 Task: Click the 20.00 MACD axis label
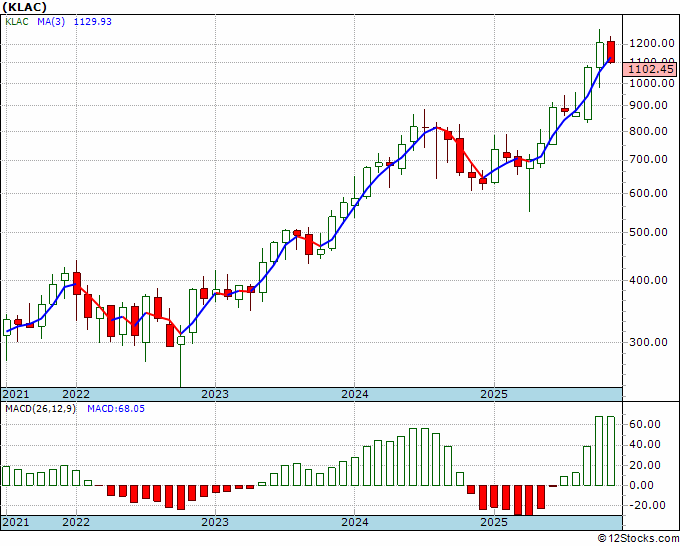coord(644,465)
